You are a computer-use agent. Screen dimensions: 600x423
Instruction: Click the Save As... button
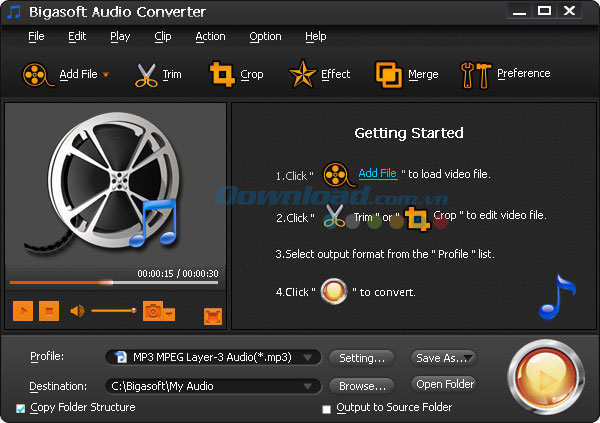pyautogui.click(x=444, y=358)
